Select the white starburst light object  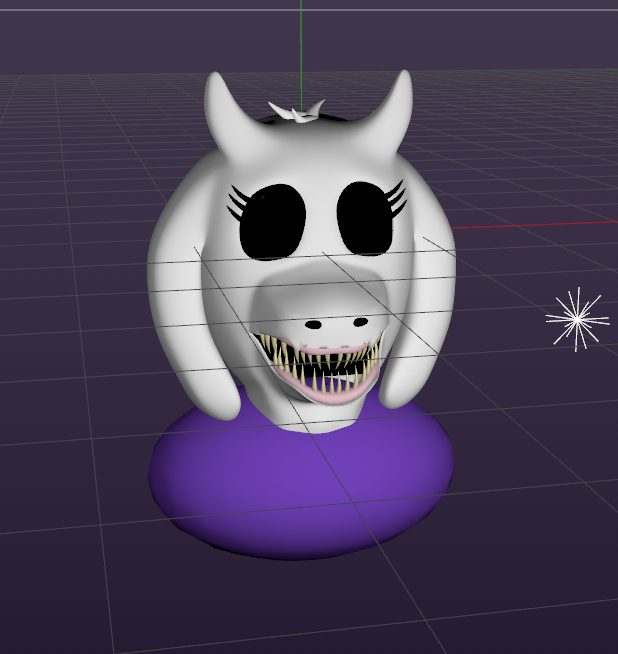point(578,319)
